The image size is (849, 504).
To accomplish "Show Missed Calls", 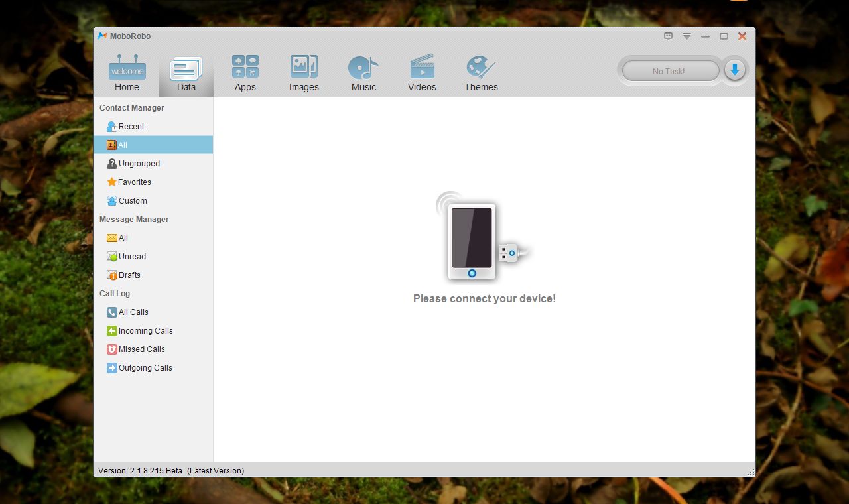I will (153, 349).
